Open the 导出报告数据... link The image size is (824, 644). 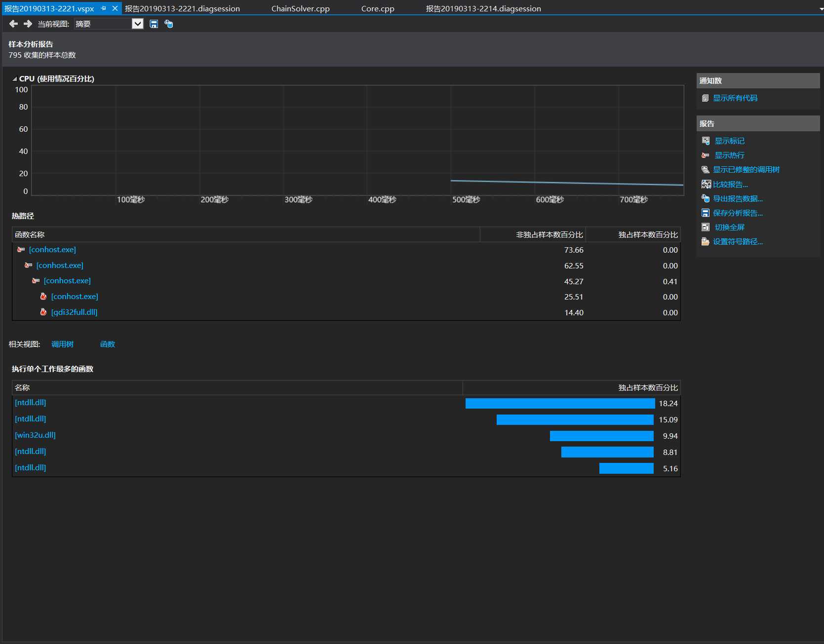point(738,199)
